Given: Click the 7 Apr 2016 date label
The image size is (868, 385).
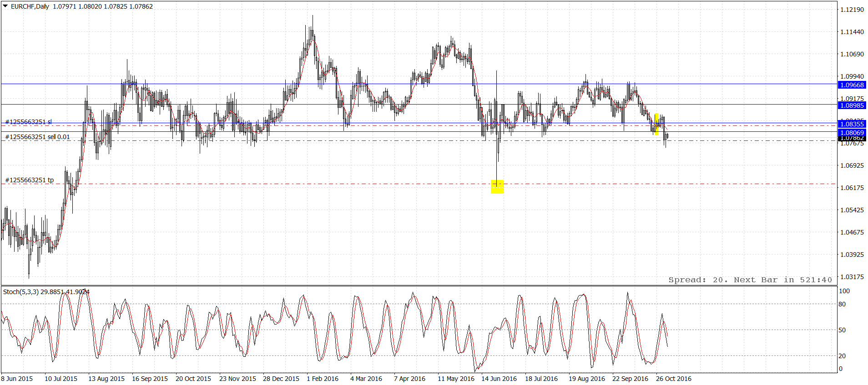Looking at the screenshot, I should click(x=409, y=379).
